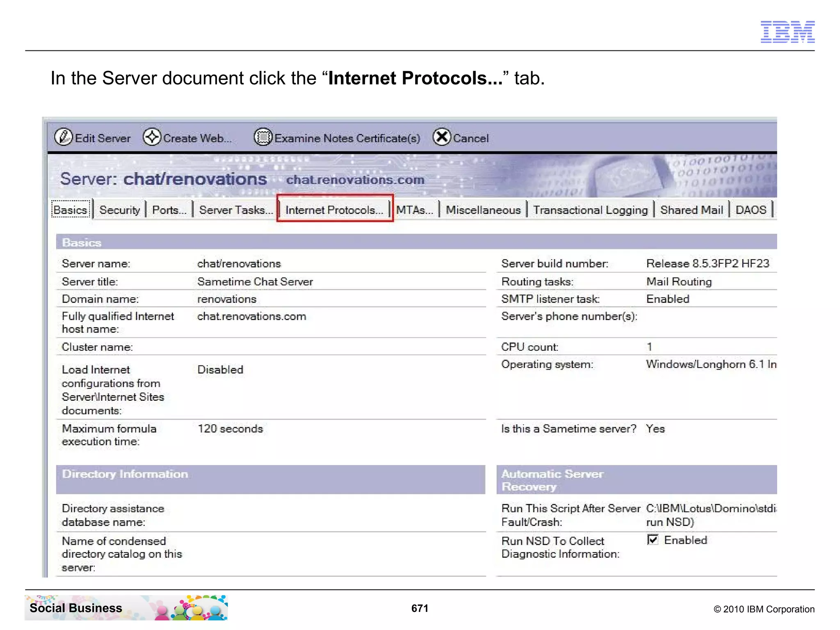Click the Directory Information section header

(x=271, y=479)
